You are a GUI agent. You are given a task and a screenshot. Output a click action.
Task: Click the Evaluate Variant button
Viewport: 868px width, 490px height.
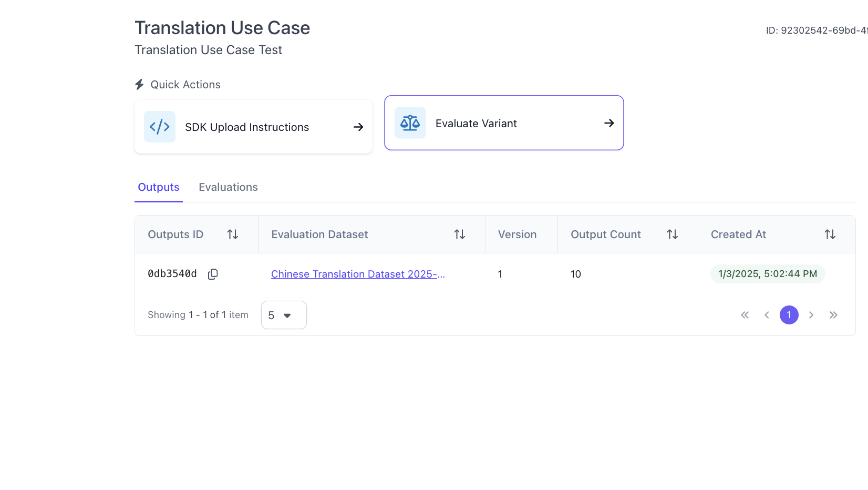(503, 123)
